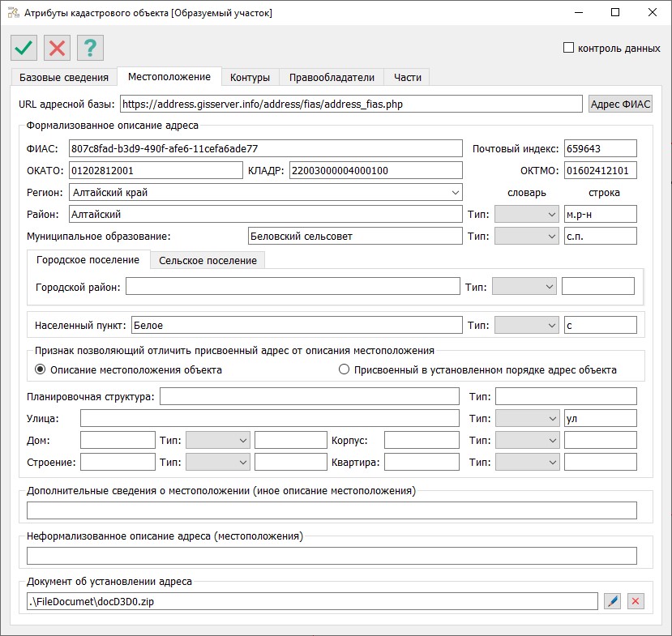Confirm changes with the green checkmark button

click(24, 48)
